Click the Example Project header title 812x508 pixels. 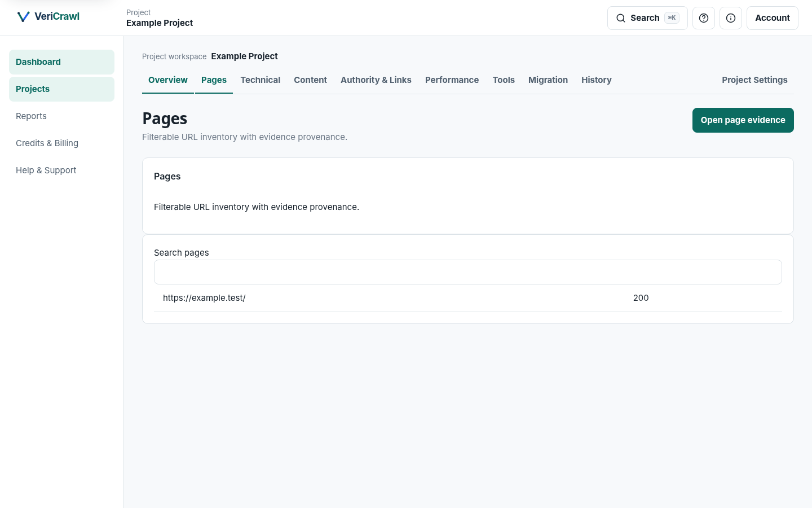point(160,23)
